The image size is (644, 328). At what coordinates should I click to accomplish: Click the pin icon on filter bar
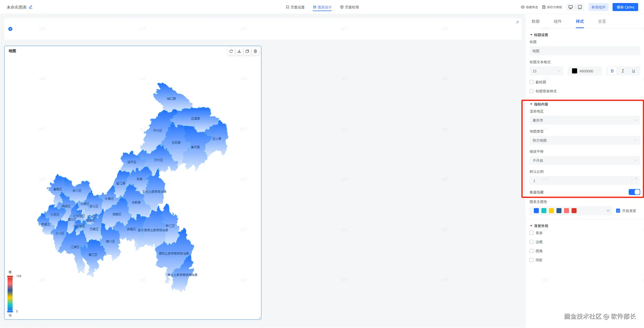pos(517,22)
